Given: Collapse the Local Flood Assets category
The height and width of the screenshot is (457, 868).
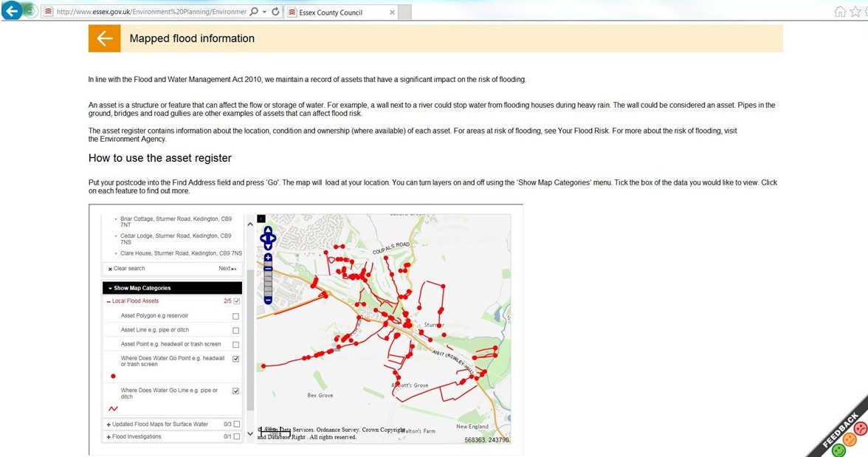Looking at the screenshot, I should click(x=108, y=300).
